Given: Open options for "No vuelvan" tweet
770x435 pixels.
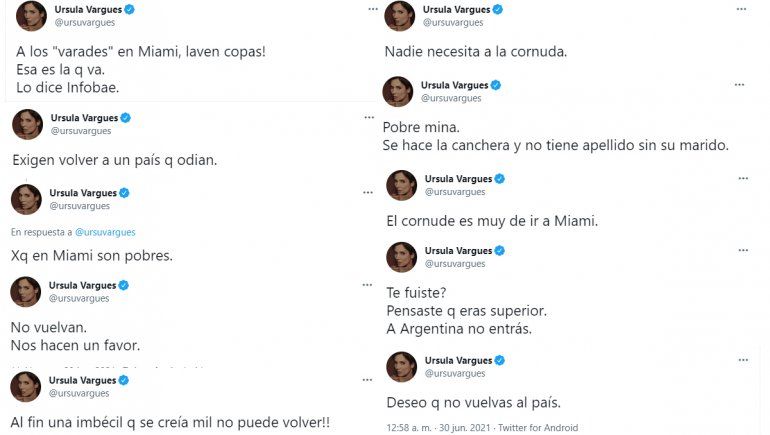Looking at the screenshot, I should coord(368,283).
